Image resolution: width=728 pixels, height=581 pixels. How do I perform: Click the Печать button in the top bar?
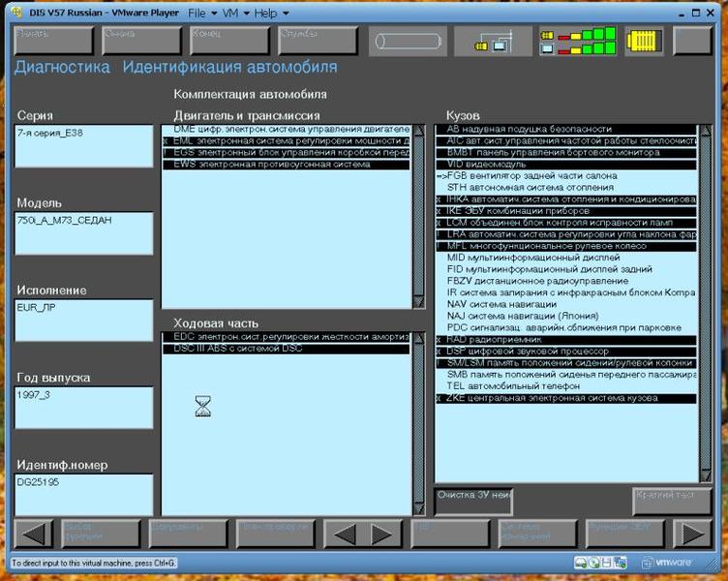[53, 41]
